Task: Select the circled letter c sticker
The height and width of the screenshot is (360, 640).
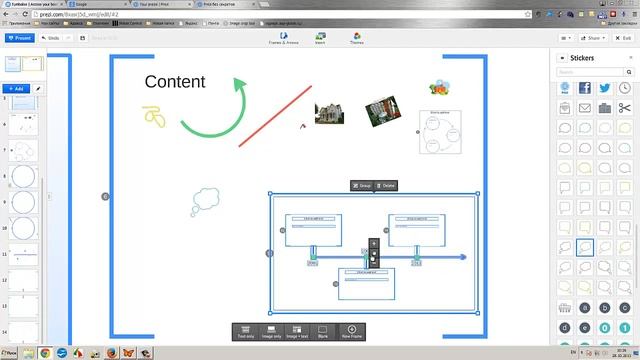Action: [624, 308]
